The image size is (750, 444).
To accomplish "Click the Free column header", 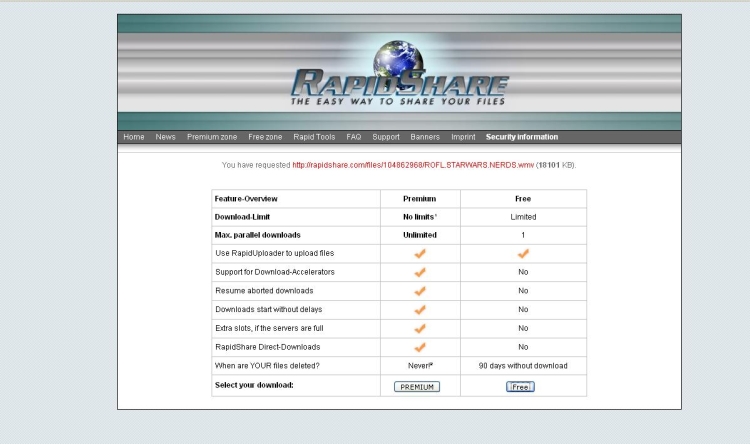I will tap(523, 199).
